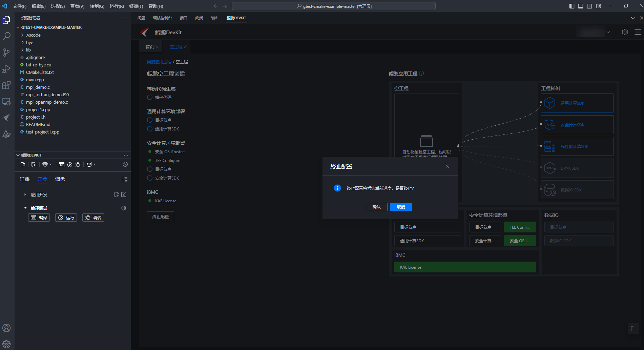The height and width of the screenshot is (350, 644).
Task: Open Manage gear icon in activity bar
Action: (6, 344)
